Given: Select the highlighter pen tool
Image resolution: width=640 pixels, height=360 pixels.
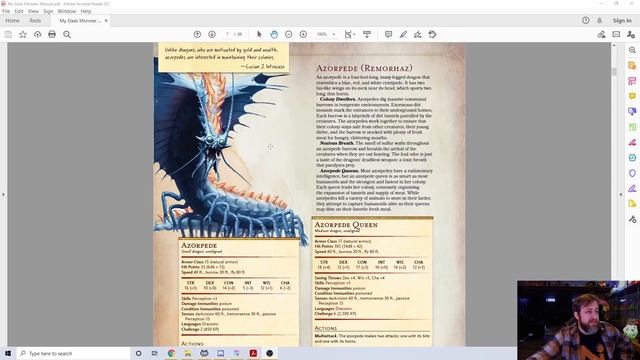Looking at the screenshot, I should (x=403, y=35).
